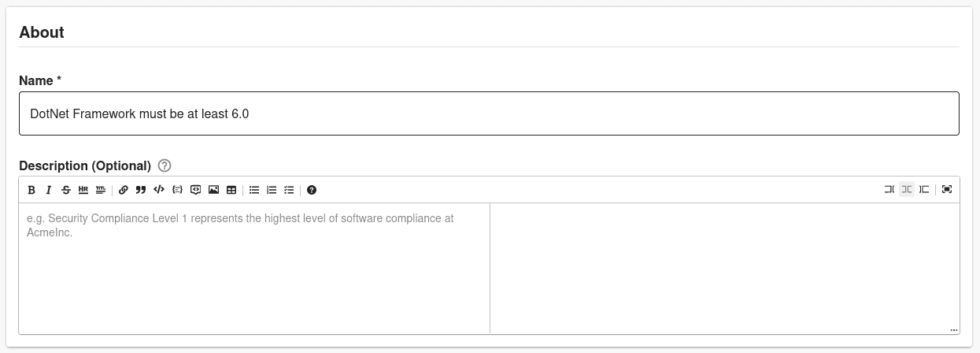Screen dimensions: 980x353
Task: Insert a task checklist
Action: (x=289, y=190)
